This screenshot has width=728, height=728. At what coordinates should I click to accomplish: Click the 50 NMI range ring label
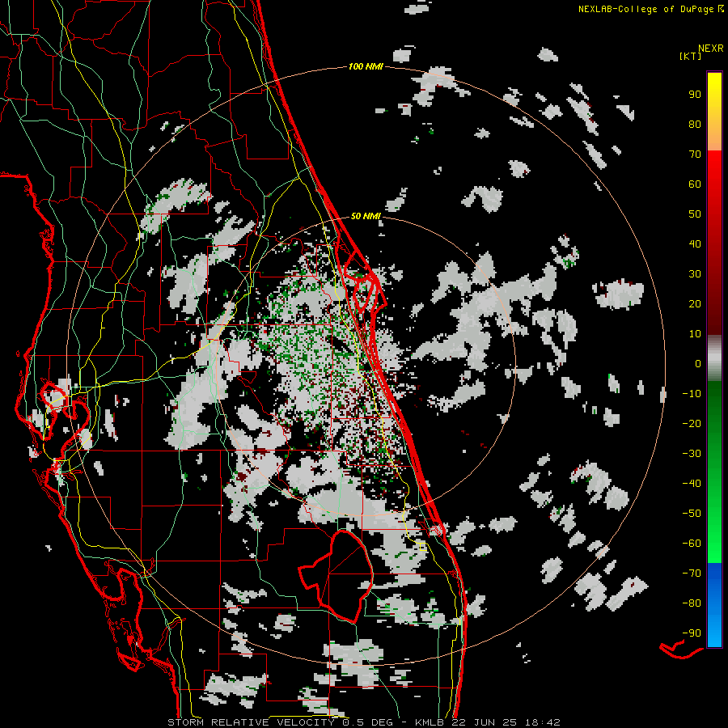pyautogui.click(x=366, y=216)
